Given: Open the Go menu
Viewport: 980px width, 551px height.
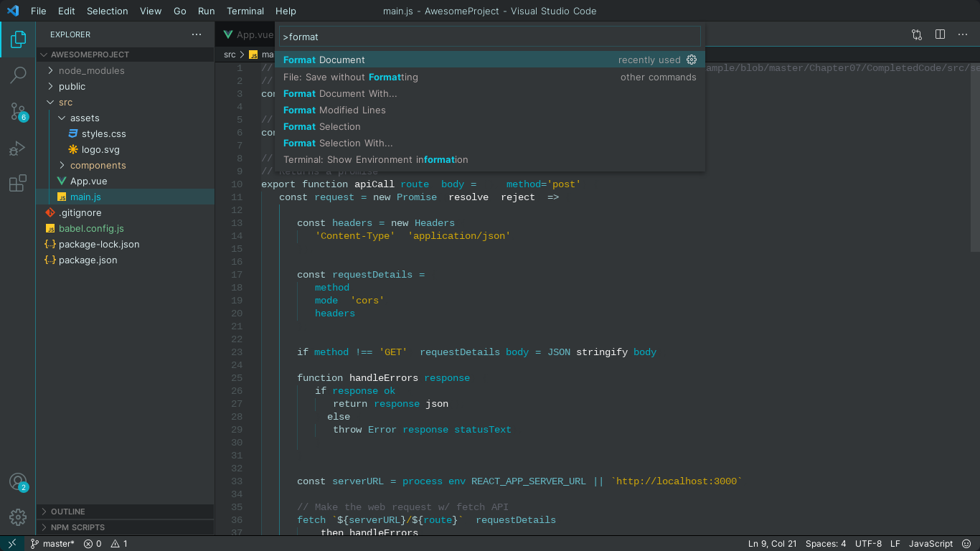Looking at the screenshot, I should pyautogui.click(x=180, y=11).
